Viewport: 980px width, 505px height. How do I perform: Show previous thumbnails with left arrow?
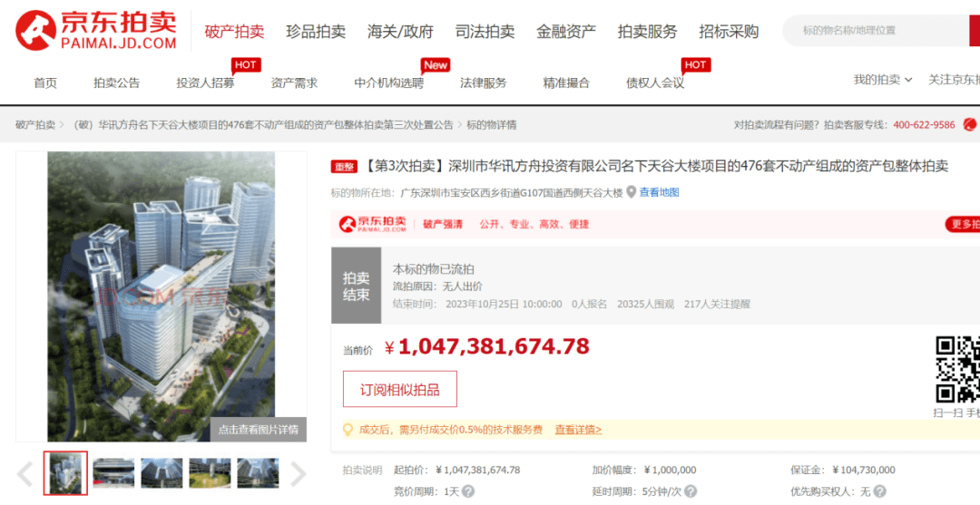[x=25, y=474]
